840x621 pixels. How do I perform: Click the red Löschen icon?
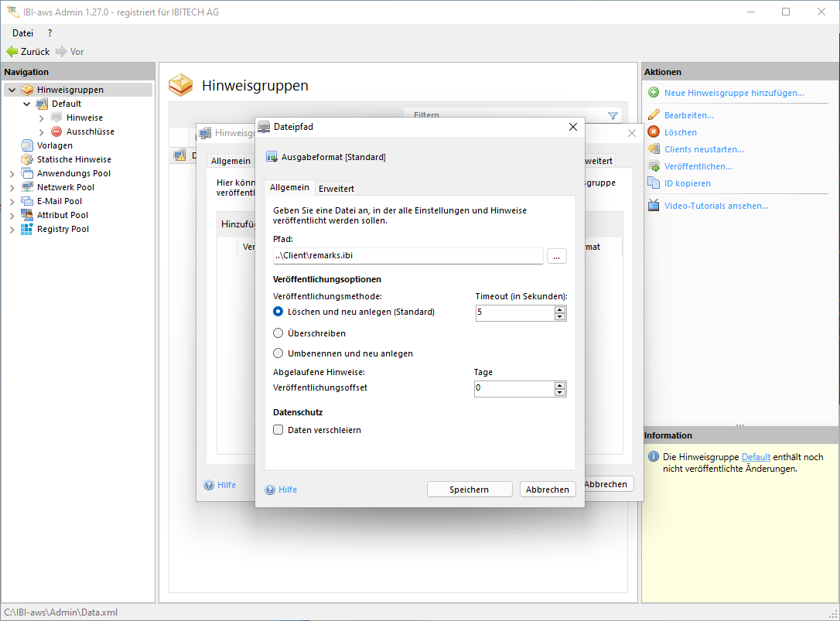[x=654, y=132]
